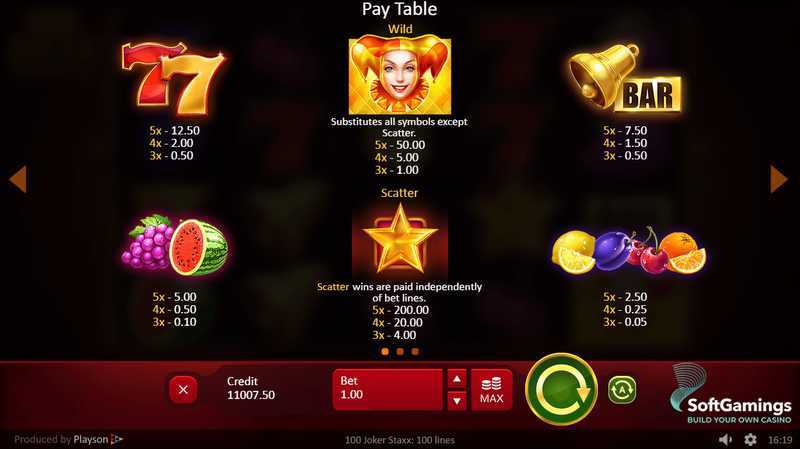Open the SoftGamings logo link
Image resolution: width=800 pixels, height=449 pixels.
731,393
